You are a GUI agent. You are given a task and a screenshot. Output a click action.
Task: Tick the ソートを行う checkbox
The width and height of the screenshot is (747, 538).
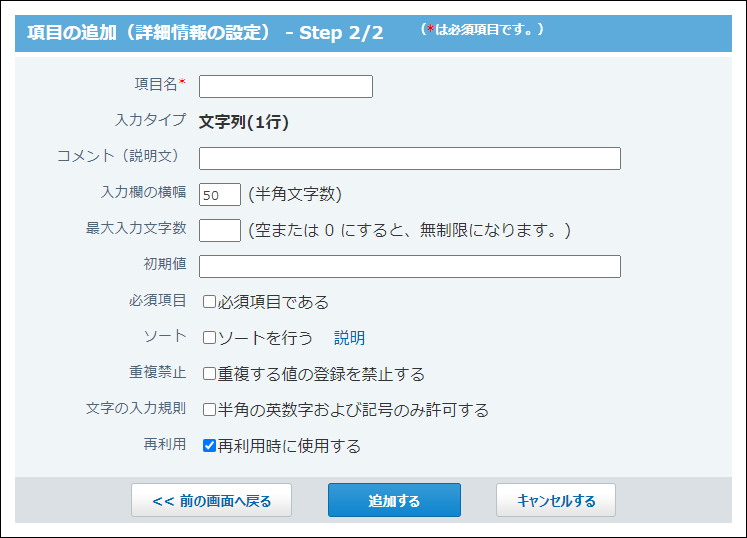click(209, 338)
